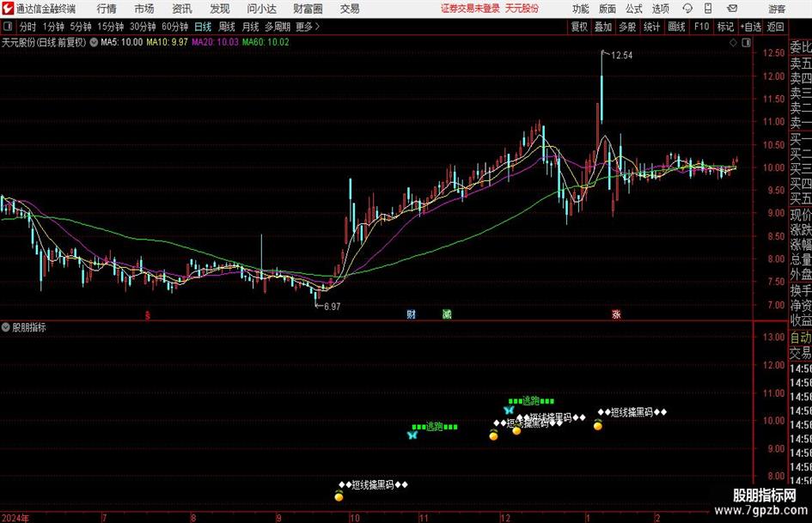
Task: Switch to 30分钟 chart period
Action: 143,27
